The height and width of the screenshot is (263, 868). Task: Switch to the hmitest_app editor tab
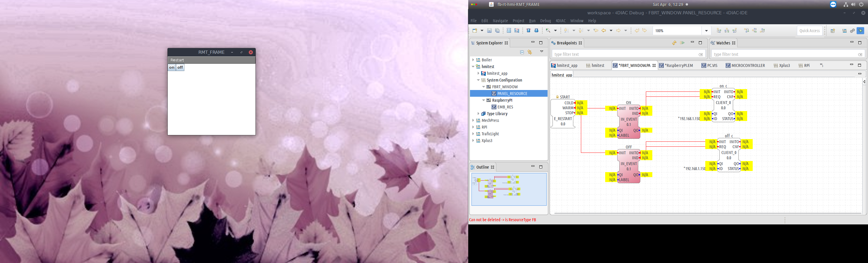[x=564, y=65]
